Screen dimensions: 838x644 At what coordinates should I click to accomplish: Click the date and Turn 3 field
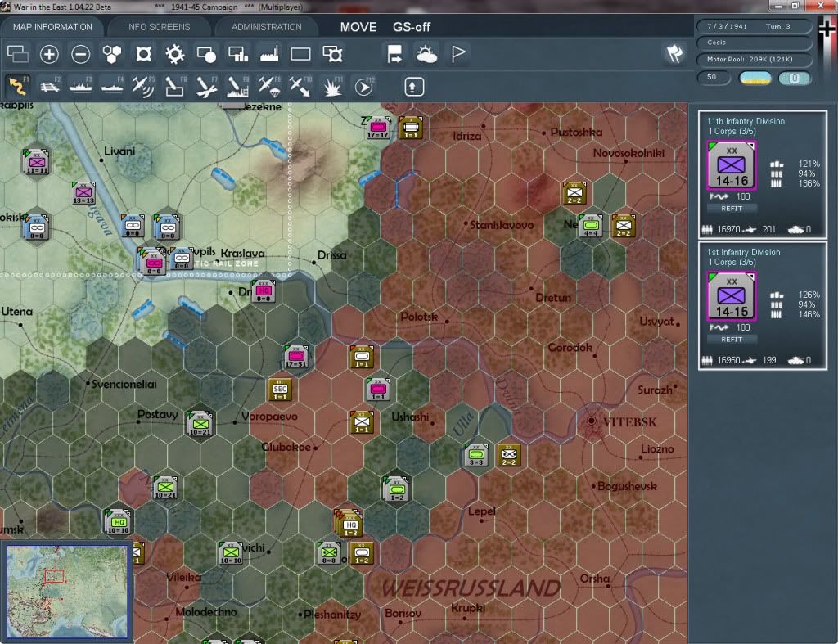tap(754, 26)
